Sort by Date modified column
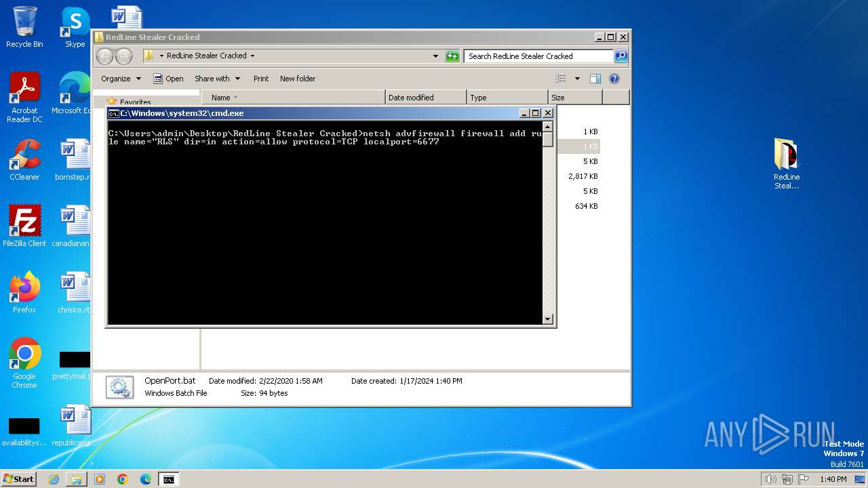868x488 pixels. point(426,98)
